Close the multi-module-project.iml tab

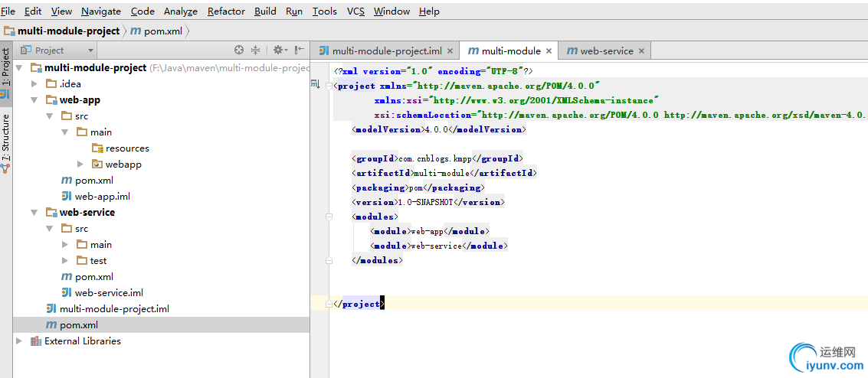450,51
